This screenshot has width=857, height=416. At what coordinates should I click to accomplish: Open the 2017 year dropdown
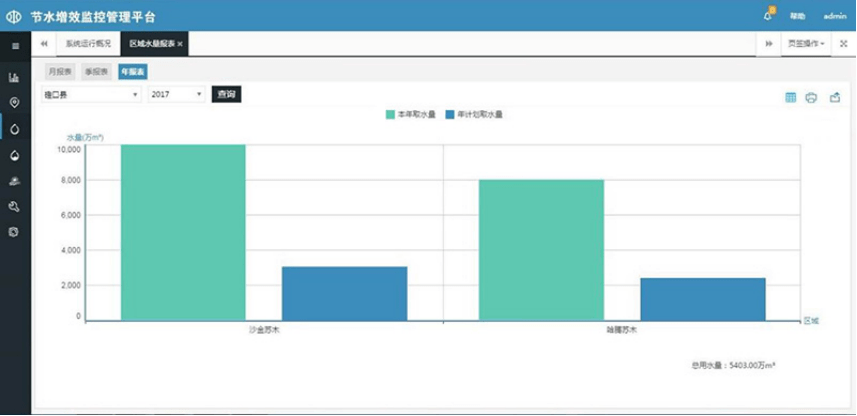(177, 94)
